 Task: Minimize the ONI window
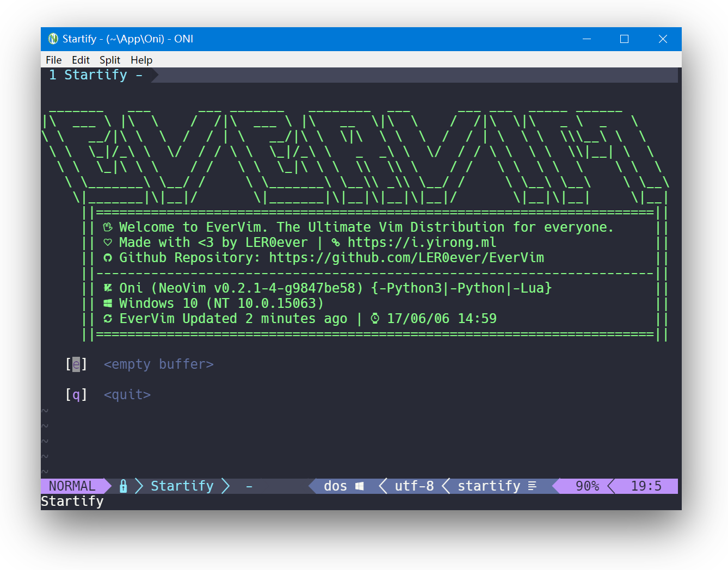pos(587,39)
